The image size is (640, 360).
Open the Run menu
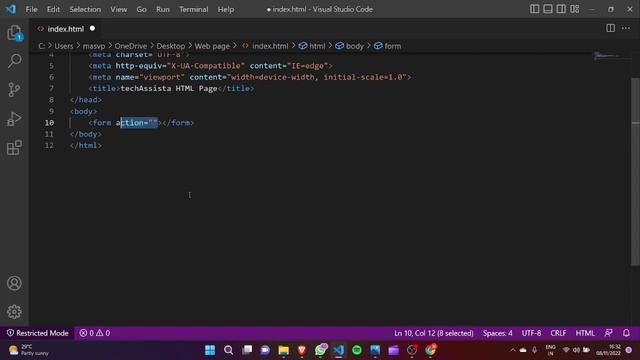click(162, 9)
